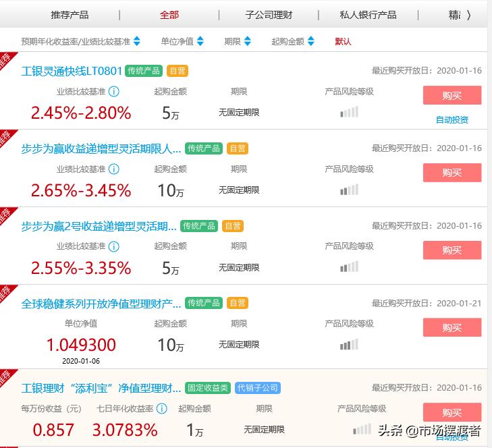Select 3.0783% seven-day yield
Screen dimensions: 492x448
[x=125, y=430]
